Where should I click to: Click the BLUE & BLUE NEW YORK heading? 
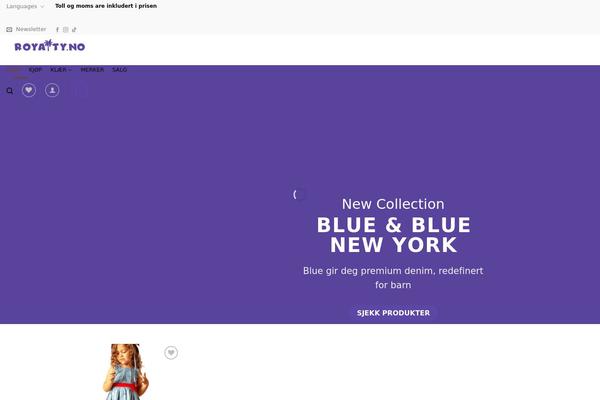(393, 235)
